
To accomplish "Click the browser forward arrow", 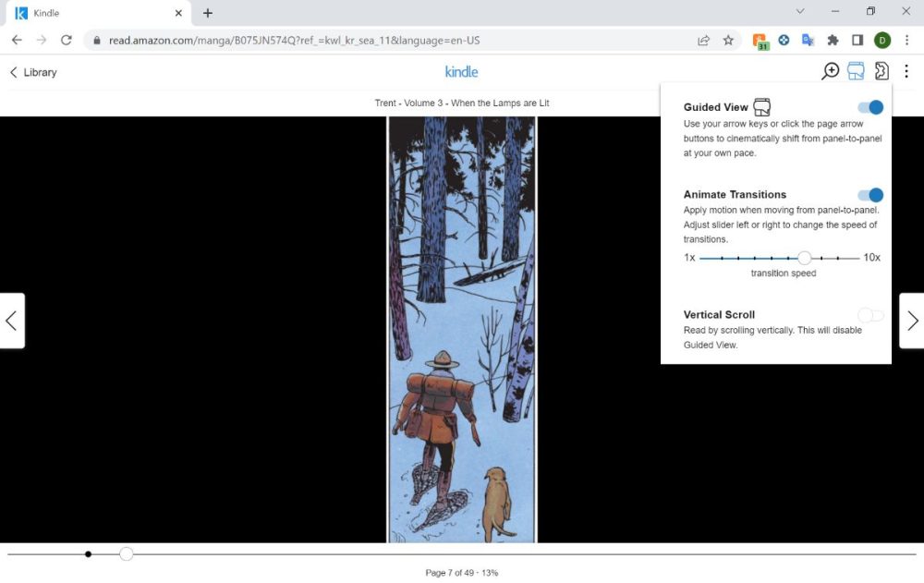I will tap(42, 40).
